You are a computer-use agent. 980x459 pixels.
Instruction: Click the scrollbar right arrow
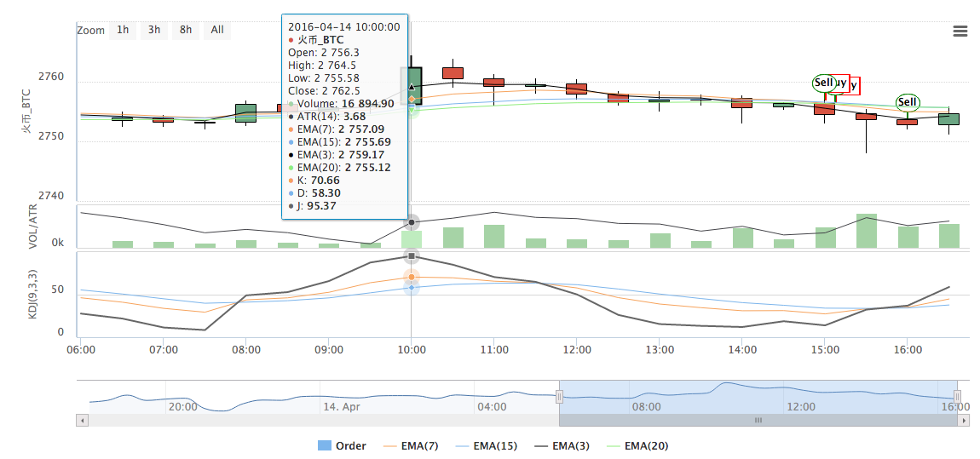click(x=965, y=421)
